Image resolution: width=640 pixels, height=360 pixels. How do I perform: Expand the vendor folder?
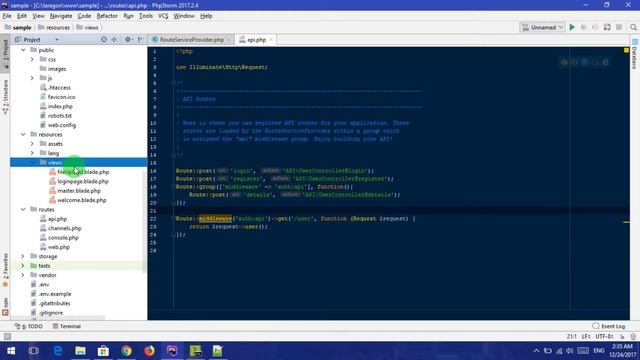[23, 275]
